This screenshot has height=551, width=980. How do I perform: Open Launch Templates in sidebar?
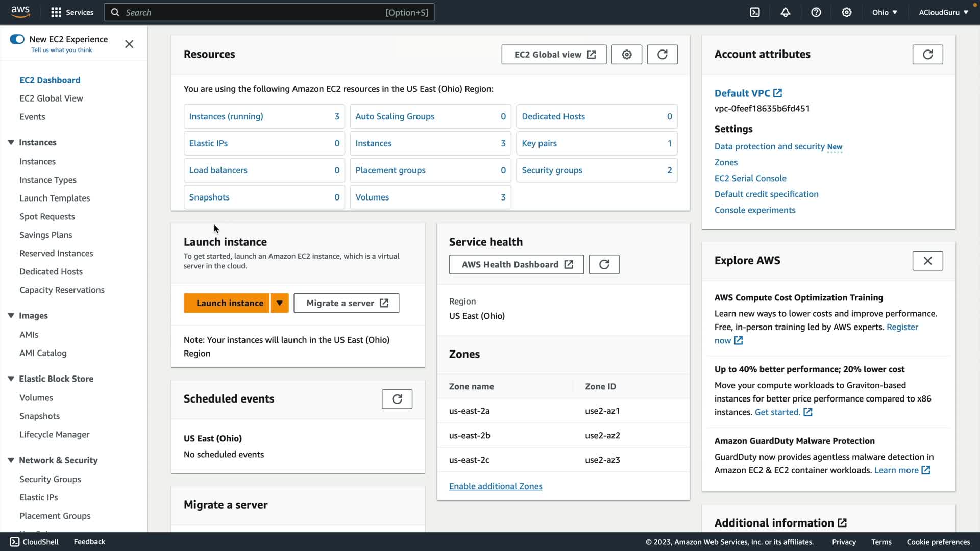[55, 198]
